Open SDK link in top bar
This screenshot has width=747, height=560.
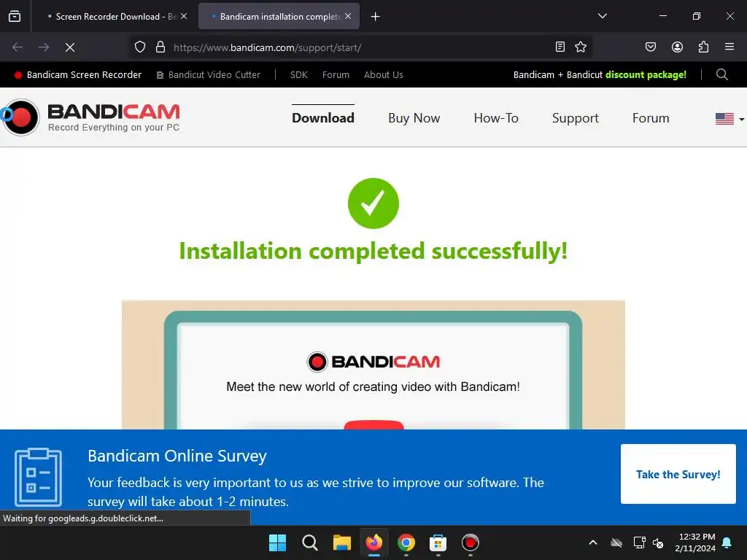pos(298,75)
